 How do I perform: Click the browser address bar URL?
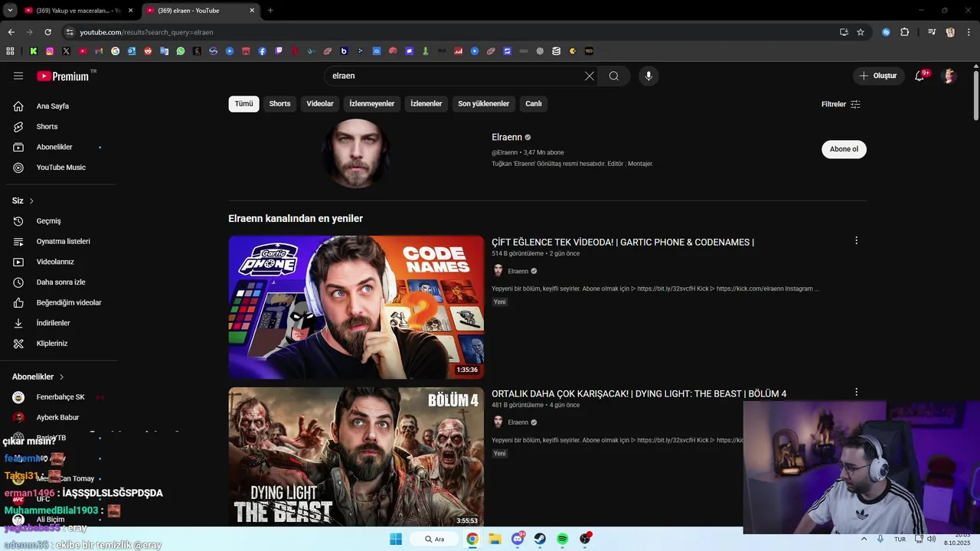[146, 32]
